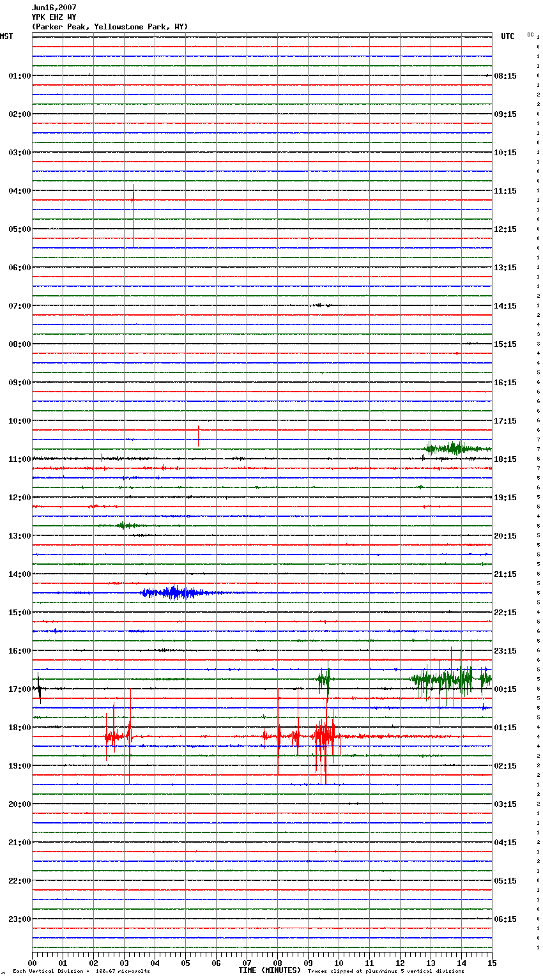Click the Parker Peak, Yellowstone Park location title
543x980 pixels.
click(x=110, y=27)
